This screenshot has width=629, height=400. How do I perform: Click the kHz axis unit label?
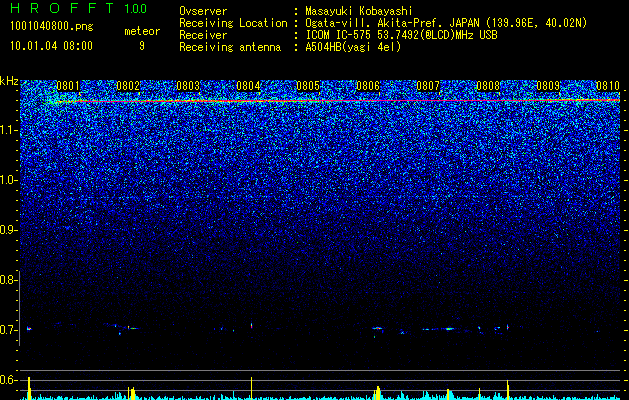tap(9, 81)
